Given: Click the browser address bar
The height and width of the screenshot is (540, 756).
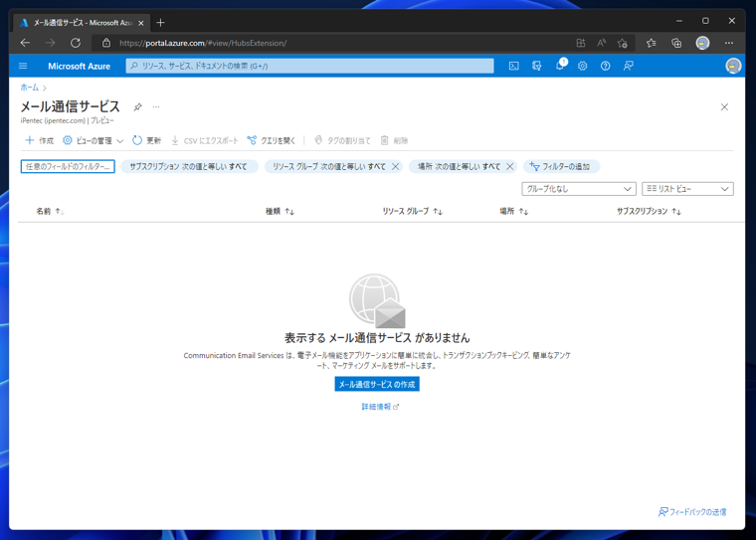Looking at the screenshot, I should (337, 43).
